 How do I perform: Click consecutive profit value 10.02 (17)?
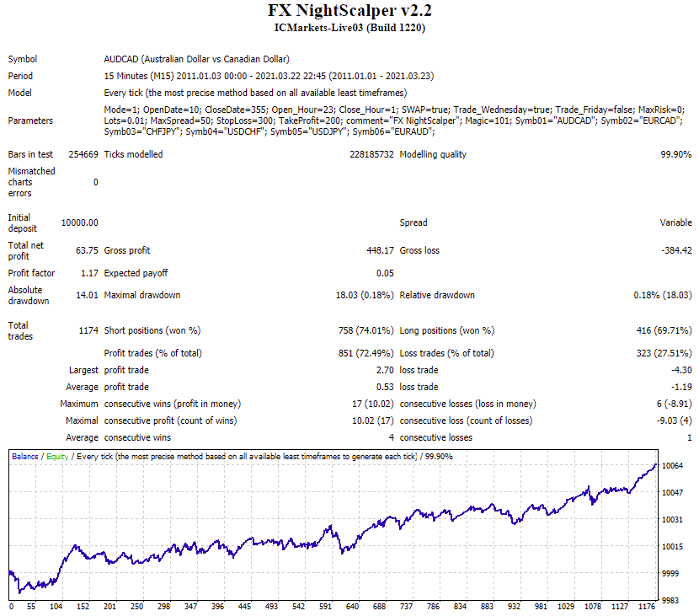tap(373, 420)
